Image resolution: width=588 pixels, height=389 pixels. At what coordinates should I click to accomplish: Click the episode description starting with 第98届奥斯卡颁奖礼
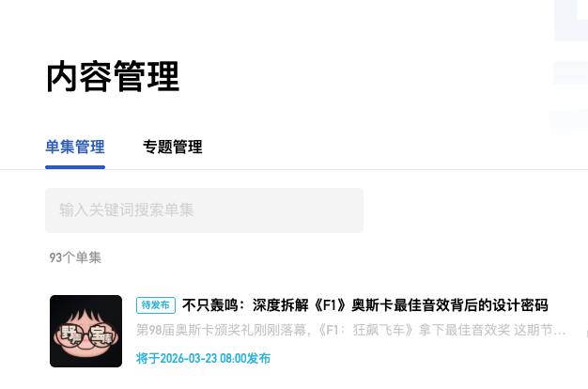coord(350,330)
